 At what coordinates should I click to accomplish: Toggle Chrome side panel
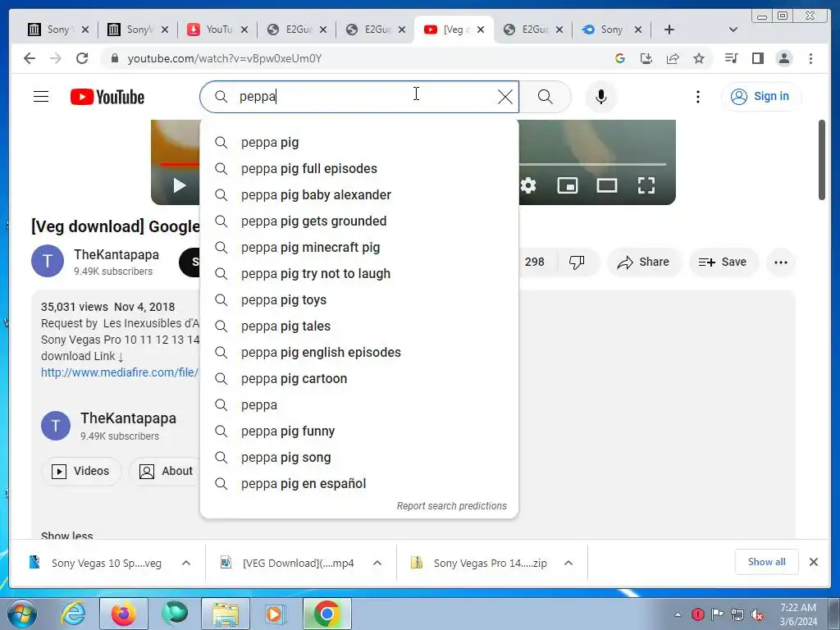(x=757, y=58)
